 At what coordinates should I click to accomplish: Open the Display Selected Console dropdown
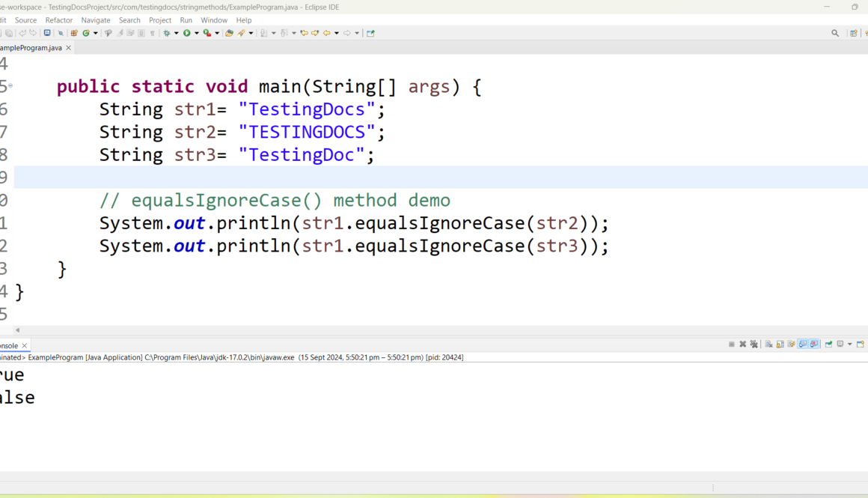pyautogui.click(x=849, y=344)
